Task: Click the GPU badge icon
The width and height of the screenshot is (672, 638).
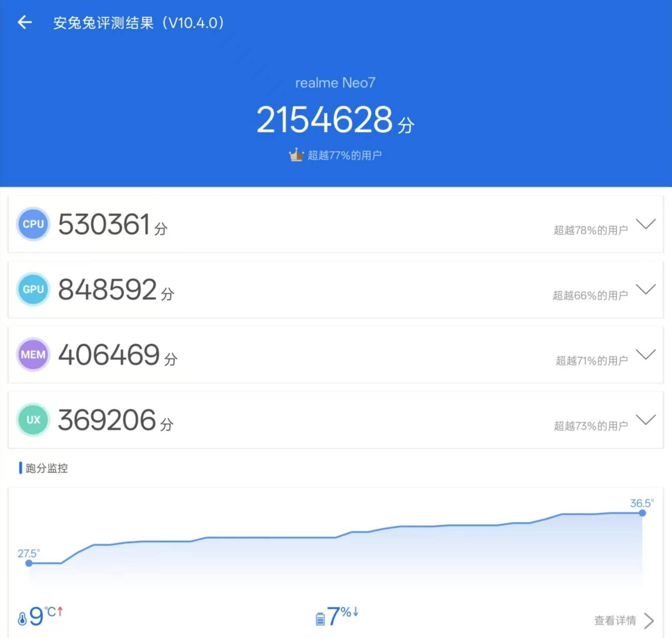Action: [33, 289]
